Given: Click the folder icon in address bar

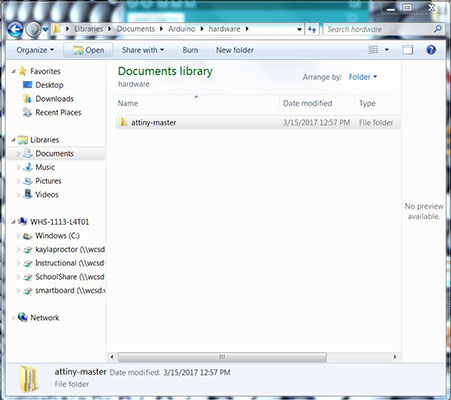Looking at the screenshot, I should coord(57,29).
